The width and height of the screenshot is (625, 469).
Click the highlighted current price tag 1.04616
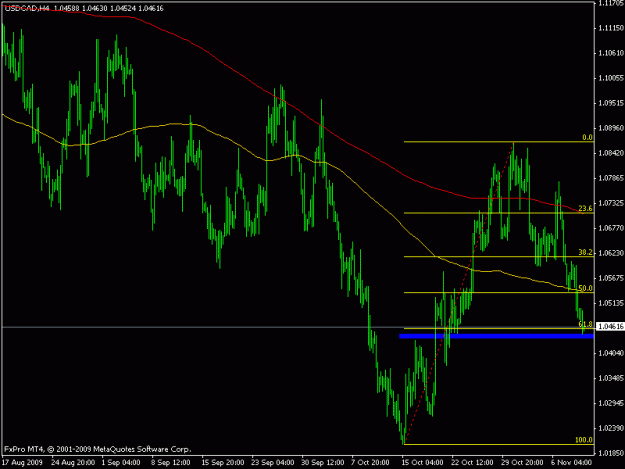(610, 327)
